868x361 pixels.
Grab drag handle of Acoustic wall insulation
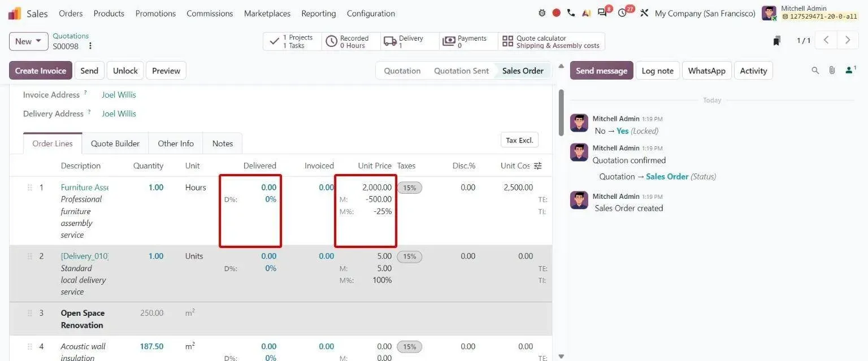(x=29, y=346)
